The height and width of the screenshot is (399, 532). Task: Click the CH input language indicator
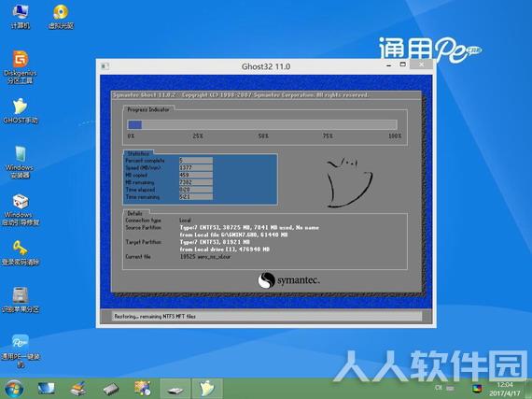tap(439, 388)
